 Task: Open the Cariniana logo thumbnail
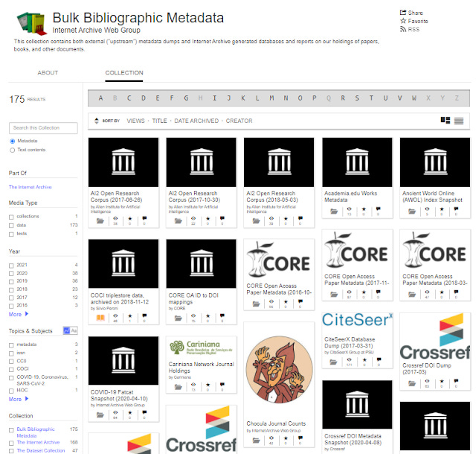click(201, 348)
